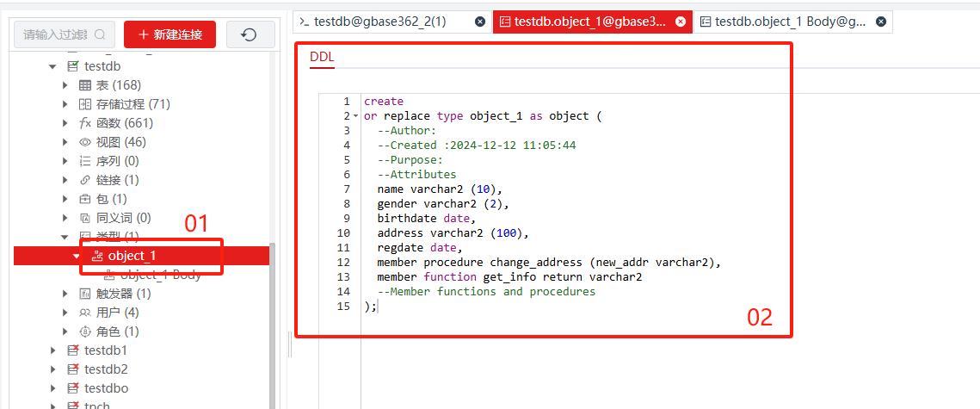The width and height of the screenshot is (980, 409).
Task: Toggle code fold arrow on line 2
Action: [x=355, y=116]
